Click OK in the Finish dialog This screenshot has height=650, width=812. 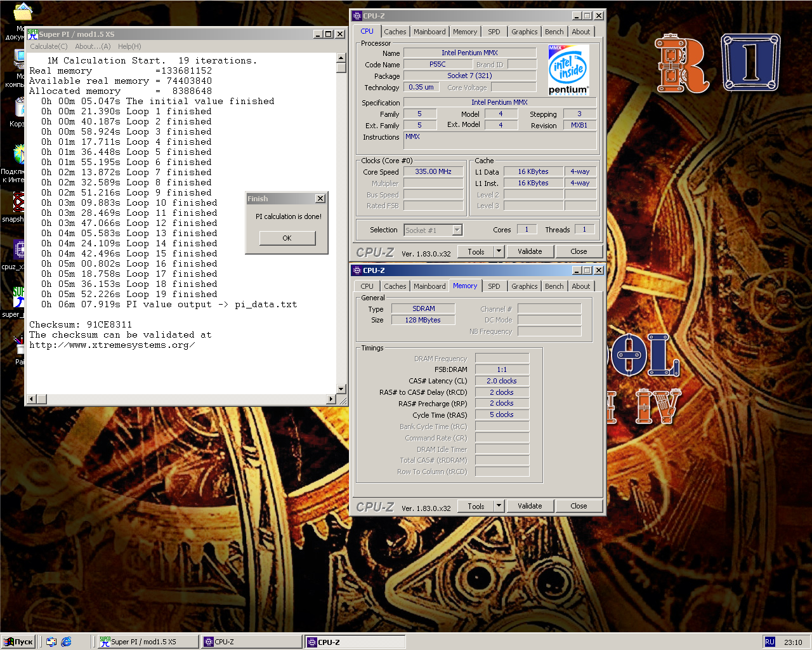[287, 238]
